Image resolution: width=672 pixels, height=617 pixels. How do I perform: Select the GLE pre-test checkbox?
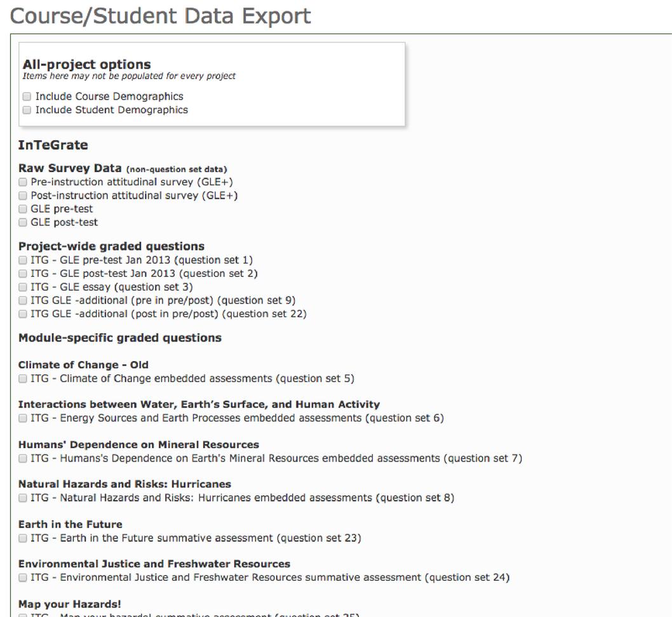(22, 209)
